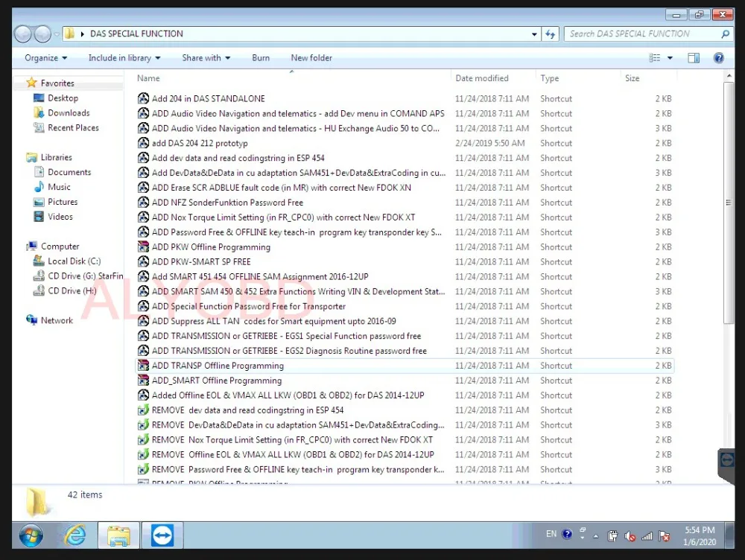This screenshot has width=745, height=560.
Task: Click the muted volume tray icon
Action: point(630,536)
